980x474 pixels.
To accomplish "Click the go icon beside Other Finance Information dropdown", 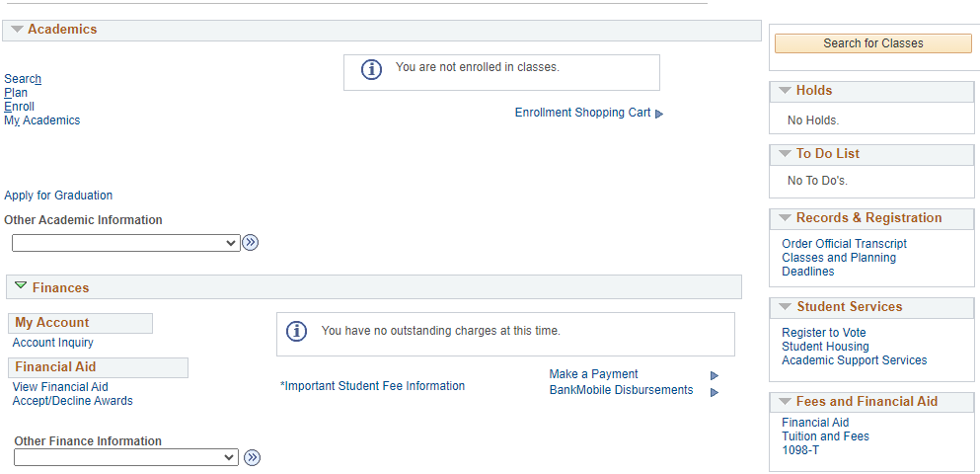I will (253, 457).
